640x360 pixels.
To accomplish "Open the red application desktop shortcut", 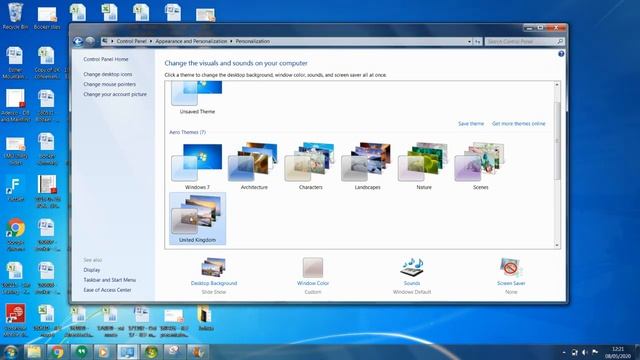I will 16,320.
